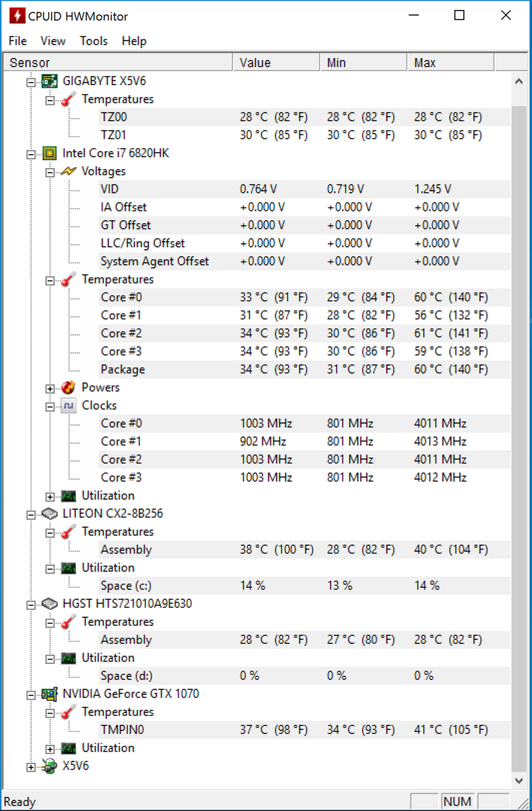Click the Max column header
Screen dimensions: 532x811
pos(451,63)
